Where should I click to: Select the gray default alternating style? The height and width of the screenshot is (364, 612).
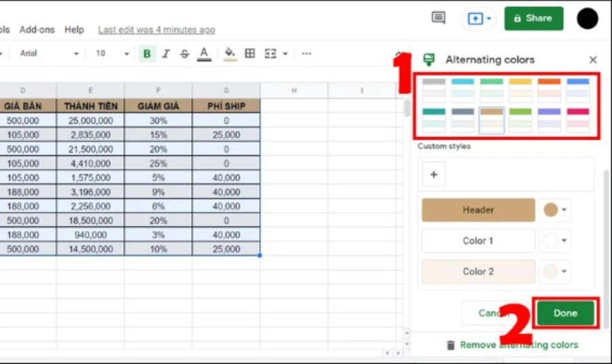click(x=434, y=90)
